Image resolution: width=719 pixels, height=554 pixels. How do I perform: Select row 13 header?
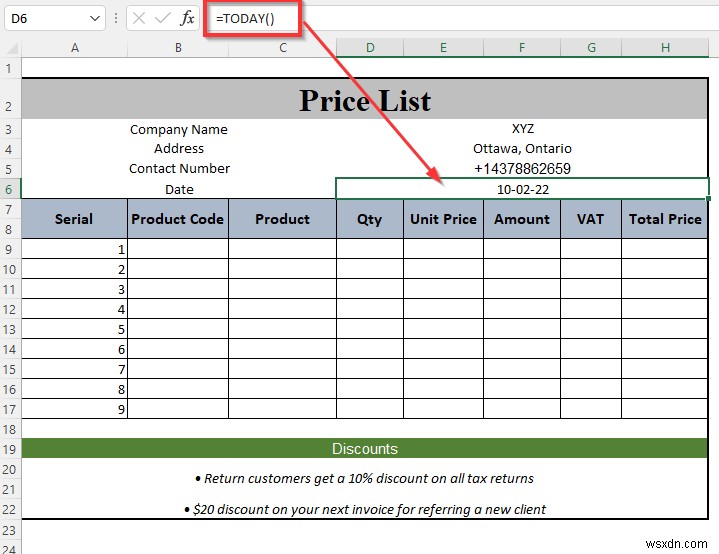point(9,329)
